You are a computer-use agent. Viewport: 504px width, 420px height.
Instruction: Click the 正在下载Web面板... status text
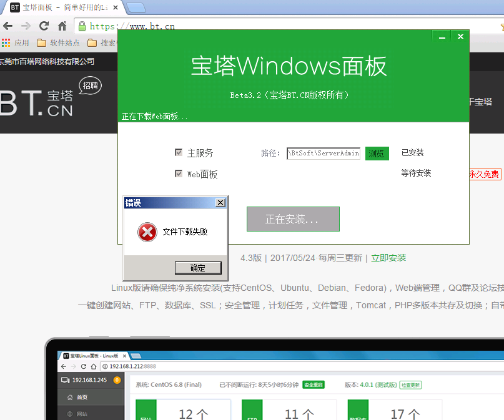(x=154, y=116)
